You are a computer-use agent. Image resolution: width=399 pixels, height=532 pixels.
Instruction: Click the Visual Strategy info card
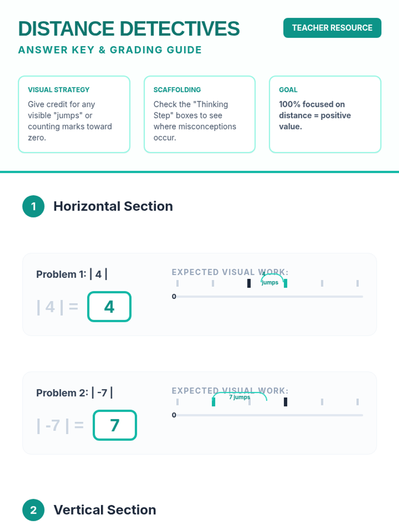tap(74, 114)
